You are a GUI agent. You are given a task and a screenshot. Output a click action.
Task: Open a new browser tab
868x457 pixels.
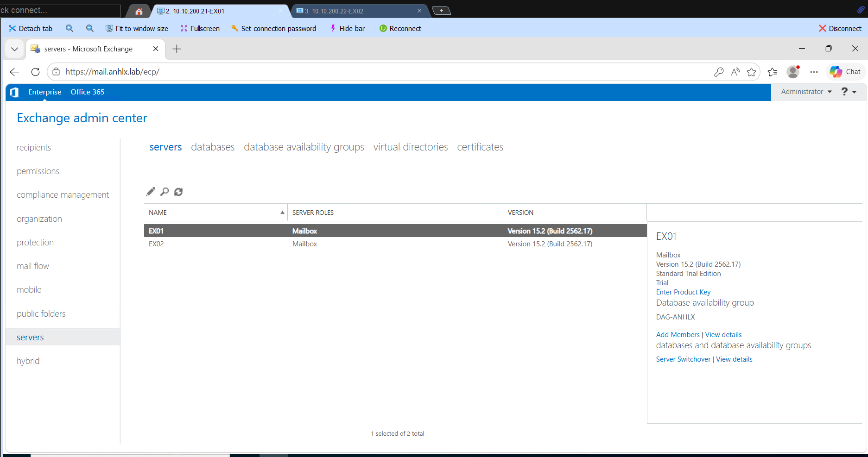[177, 49]
